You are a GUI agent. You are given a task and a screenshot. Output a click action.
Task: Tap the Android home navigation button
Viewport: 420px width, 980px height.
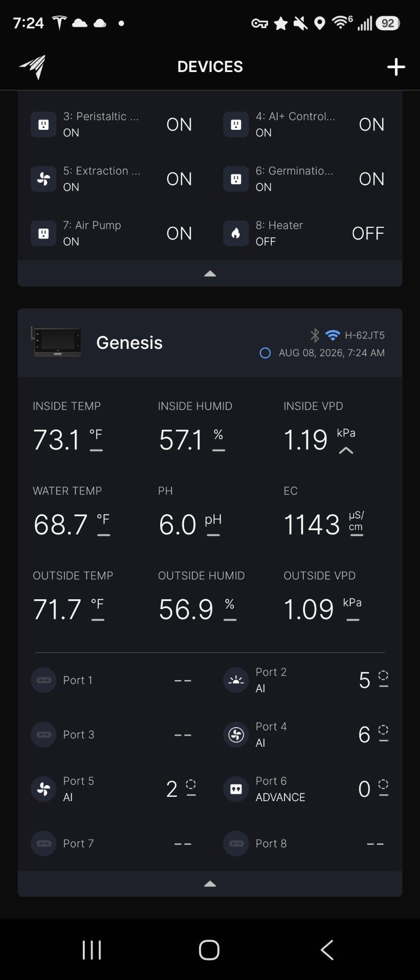point(209,949)
